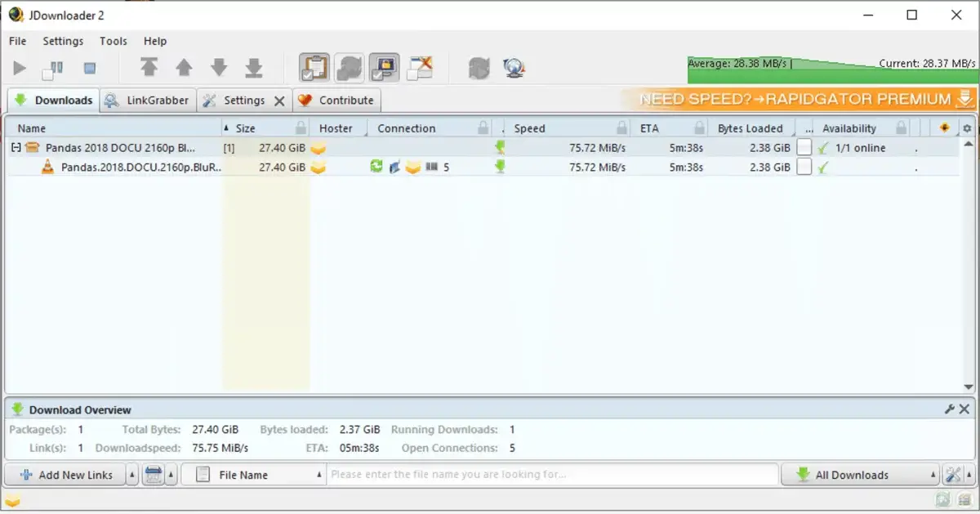Toggle lock on the Connection column
This screenshot has height=514, width=980.
[x=483, y=128]
